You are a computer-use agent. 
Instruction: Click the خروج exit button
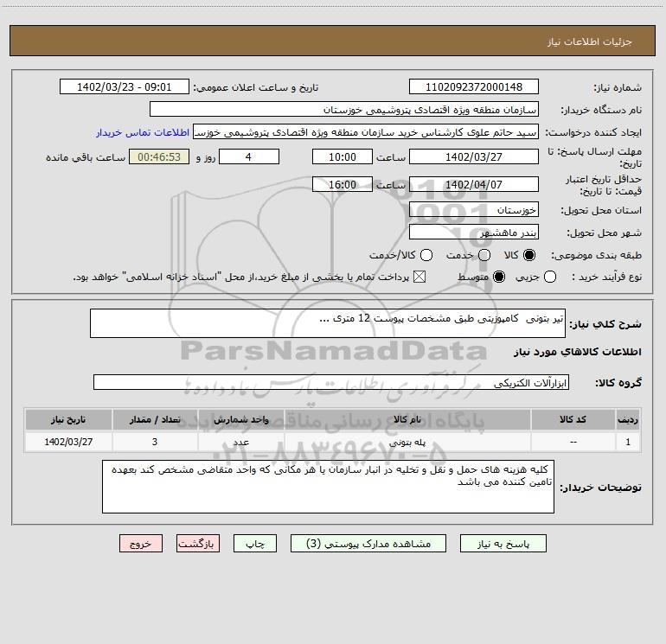pos(141,544)
